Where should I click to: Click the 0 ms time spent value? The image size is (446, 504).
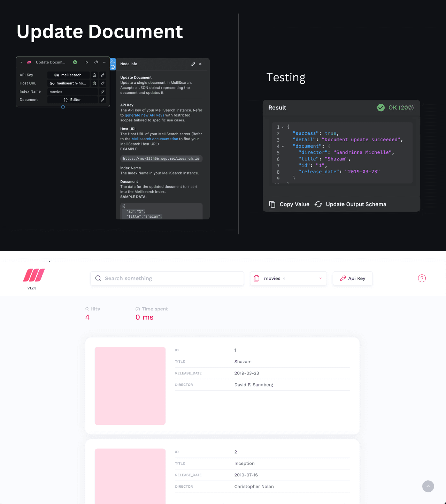pos(144,317)
